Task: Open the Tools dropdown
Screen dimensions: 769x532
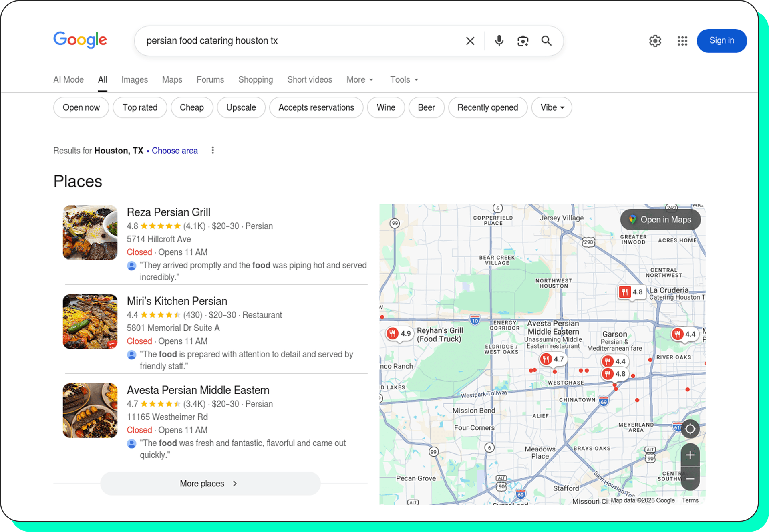Action: [x=404, y=80]
